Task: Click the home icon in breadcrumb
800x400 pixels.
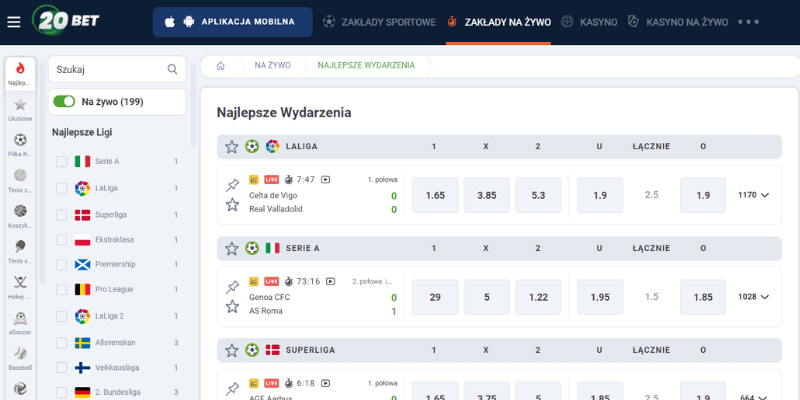Action: click(x=220, y=66)
